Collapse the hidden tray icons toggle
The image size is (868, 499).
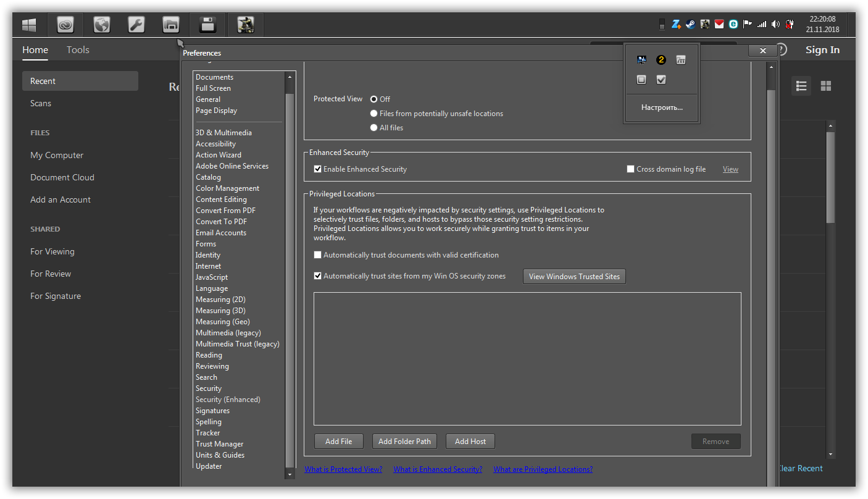662,25
